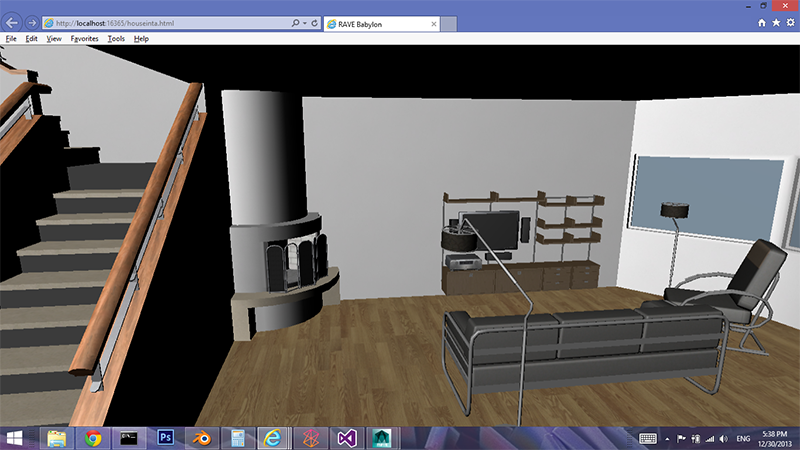Viewport: 800px width, 450px height.
Task: Open the Edit menu
Action: (31, 39)
